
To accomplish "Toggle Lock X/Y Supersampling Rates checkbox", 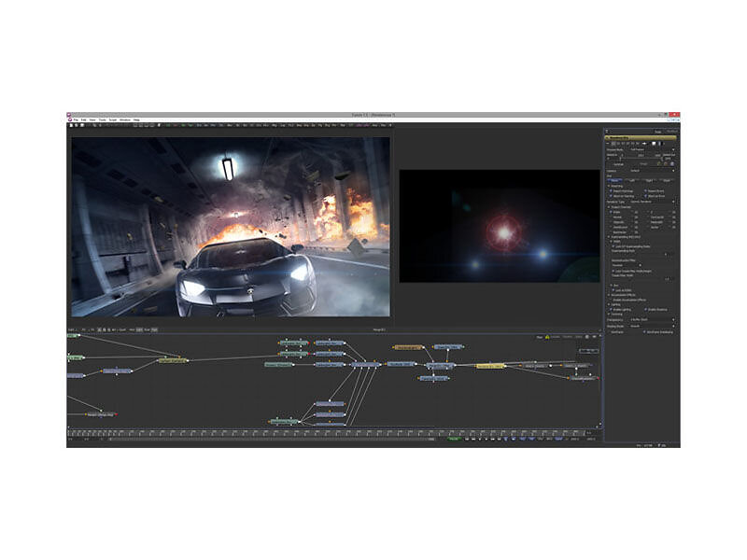I will pyautogui.click(x=613, y=246).
